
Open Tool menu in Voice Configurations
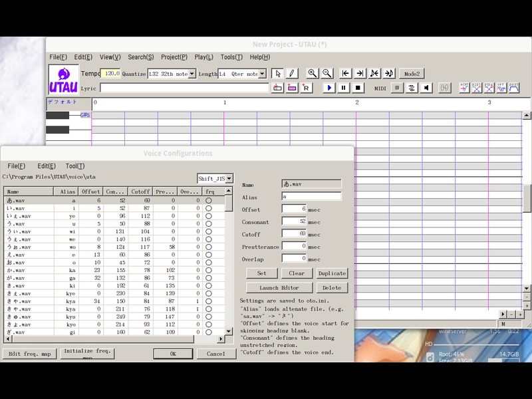pyautogui.click(x=75, y=166)
